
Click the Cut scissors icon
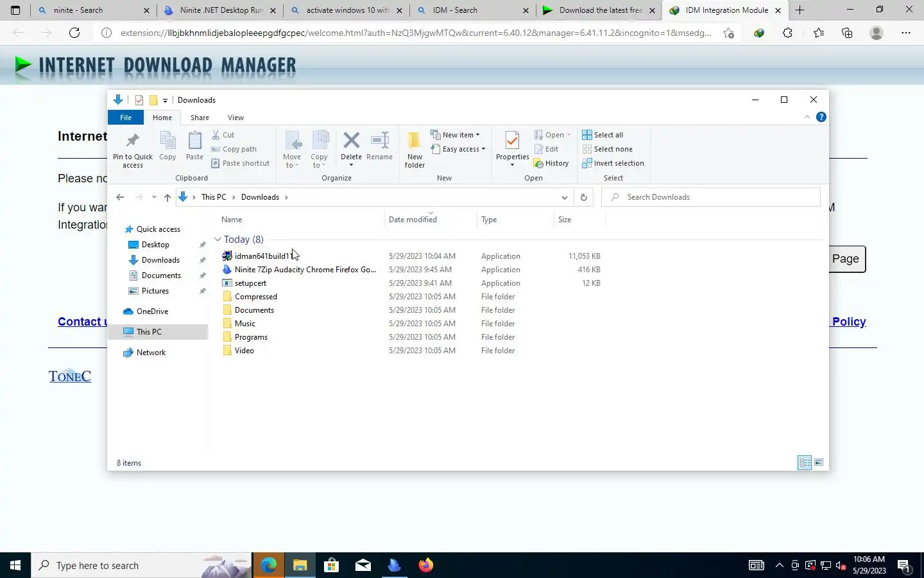pos(216,135)
